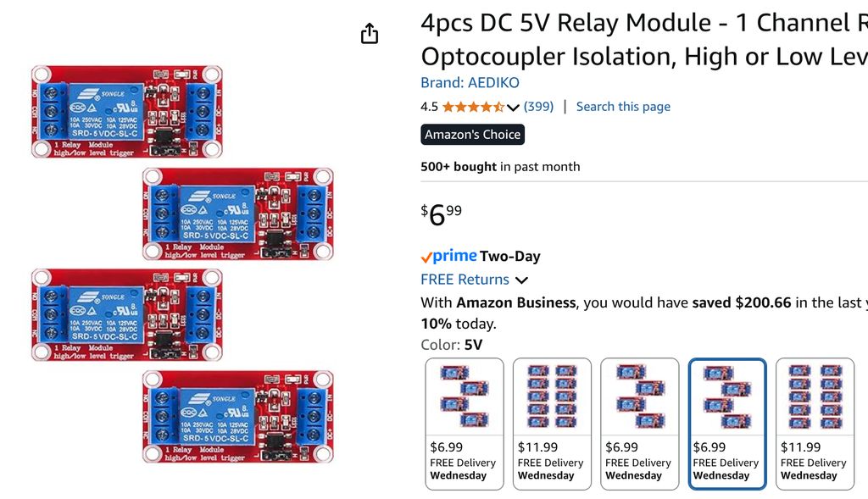Click the Search this page link
Screen dimensions: 868x499
623,106
